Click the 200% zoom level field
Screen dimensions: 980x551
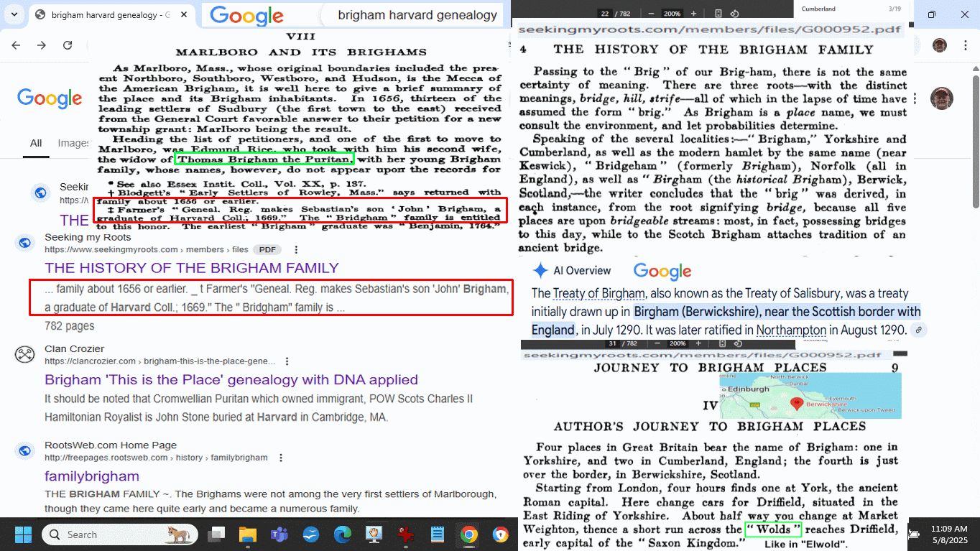tap(672, 13)
